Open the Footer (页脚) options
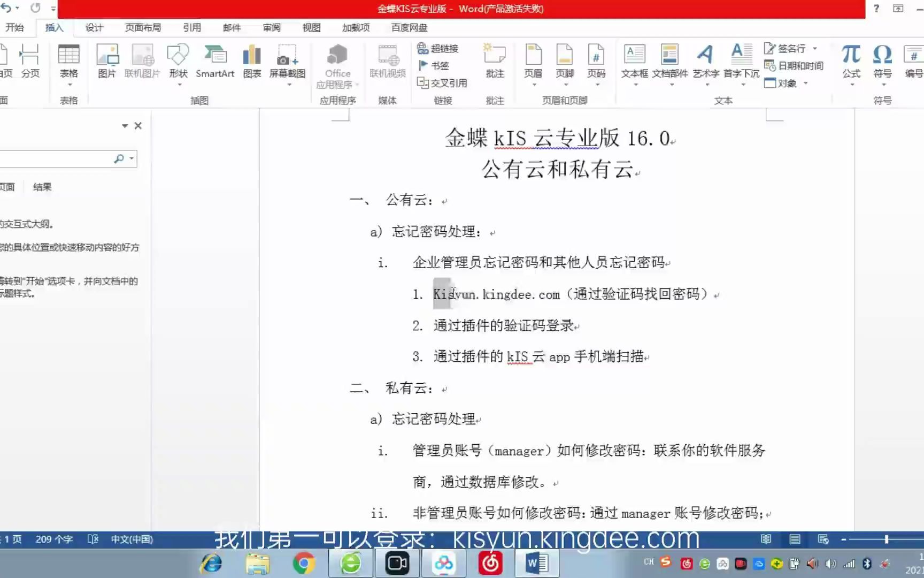The width and height of the screenshot is (924, 578). [565, 64]
